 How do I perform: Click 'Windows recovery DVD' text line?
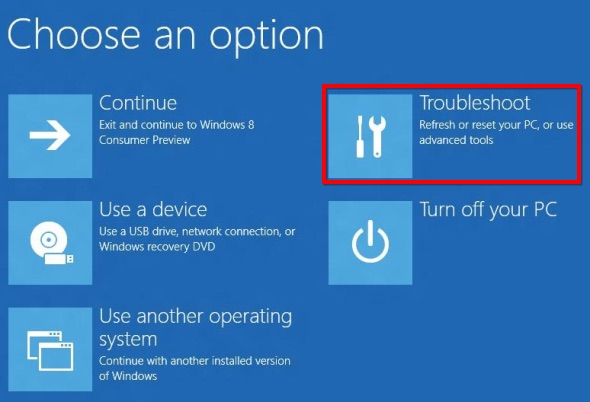point(157,247)
